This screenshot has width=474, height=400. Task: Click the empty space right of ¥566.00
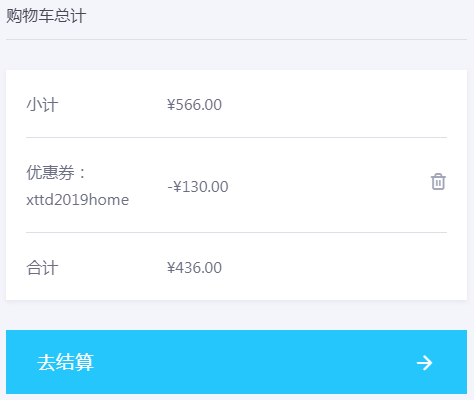(x=333, y=105)
